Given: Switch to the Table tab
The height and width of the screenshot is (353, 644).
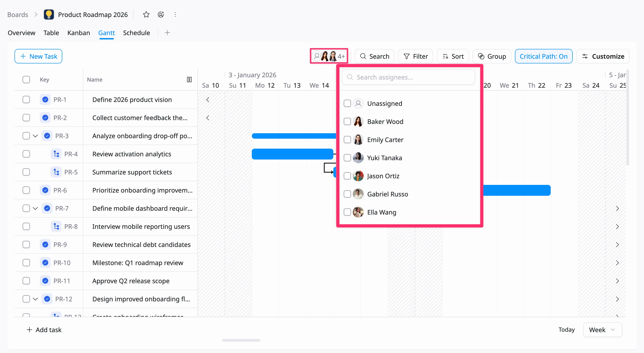Looking at the screenshot, I should pyautogui.click(x=51, y=33).
